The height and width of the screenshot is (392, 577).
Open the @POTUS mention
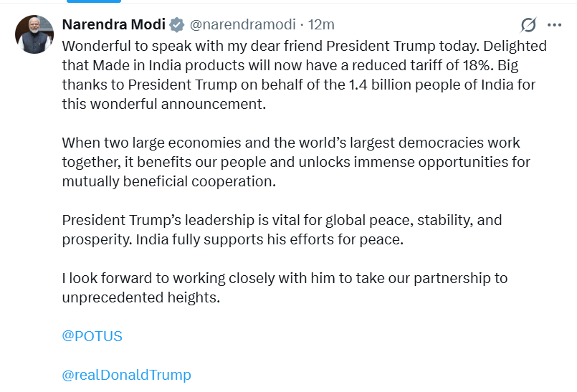[x=92, y=336]
